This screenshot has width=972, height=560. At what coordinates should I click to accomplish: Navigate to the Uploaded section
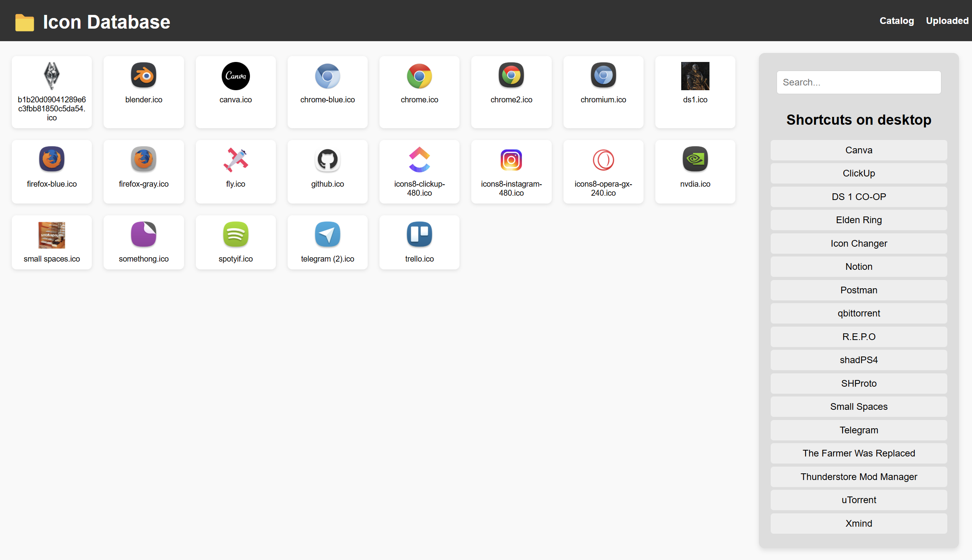[947, 20]
